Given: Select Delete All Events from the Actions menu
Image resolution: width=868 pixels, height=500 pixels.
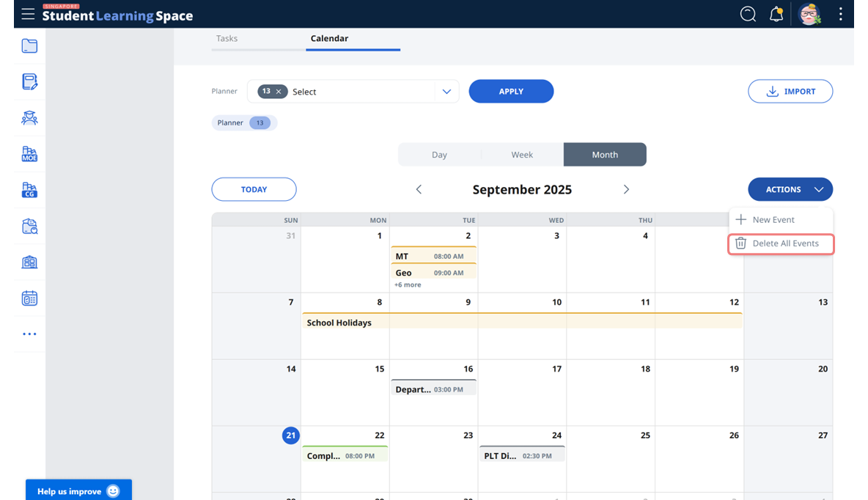Looking at the screenshot, I should click(x=780, y=243).
